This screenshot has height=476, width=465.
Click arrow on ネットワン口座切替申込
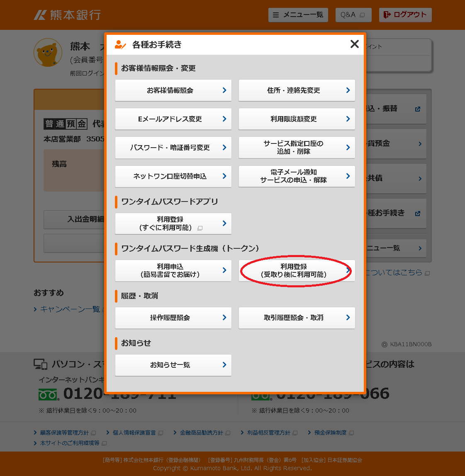pos(224,176)
